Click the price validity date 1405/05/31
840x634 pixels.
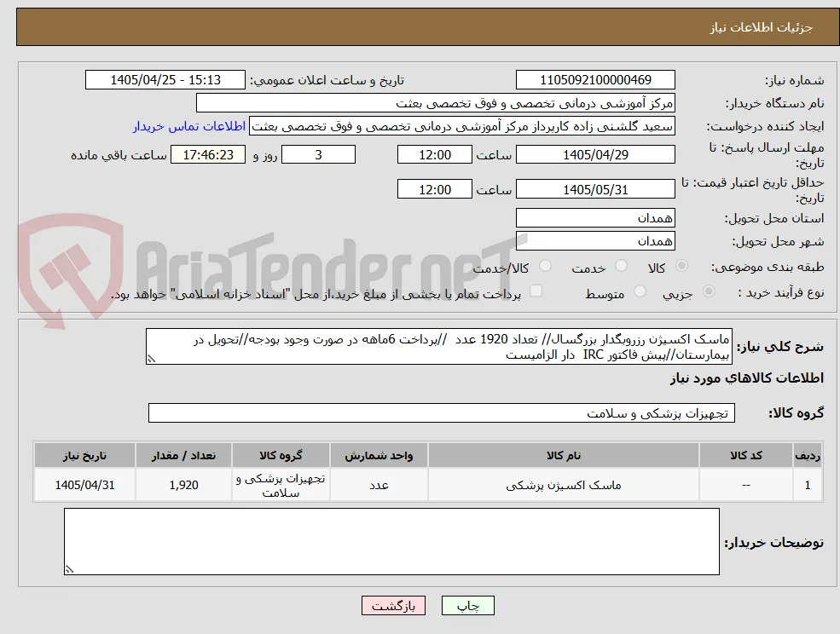point(595,189)
